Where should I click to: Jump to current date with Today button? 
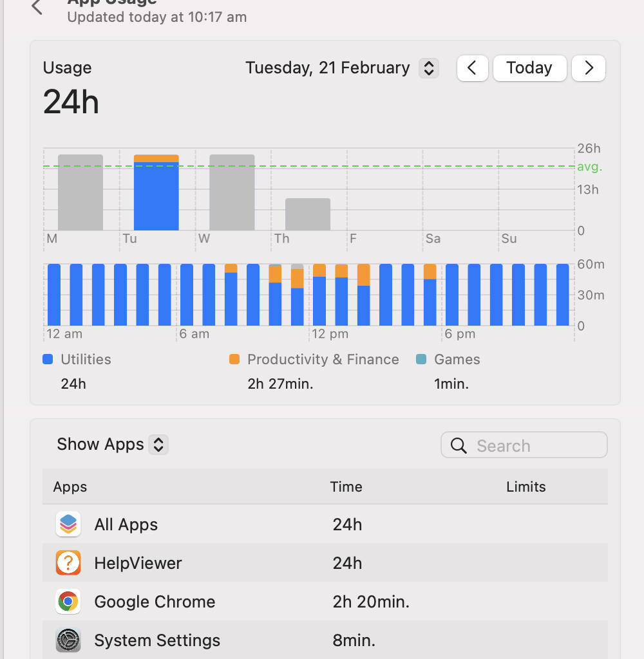click(x=529, y=68)
